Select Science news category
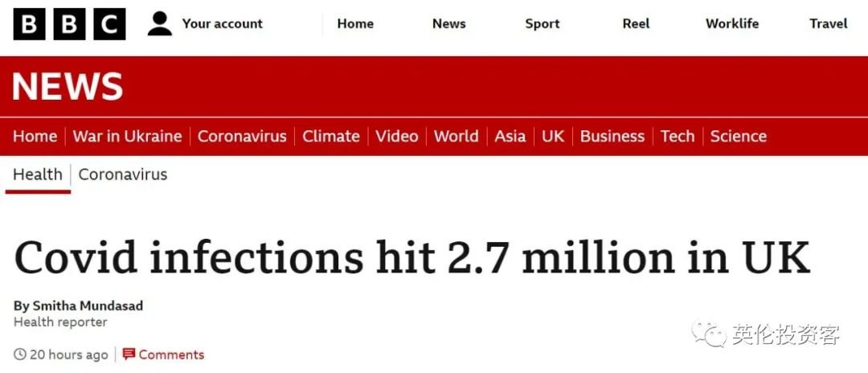This screenshot has height=373, width=868. coord(738,137)
